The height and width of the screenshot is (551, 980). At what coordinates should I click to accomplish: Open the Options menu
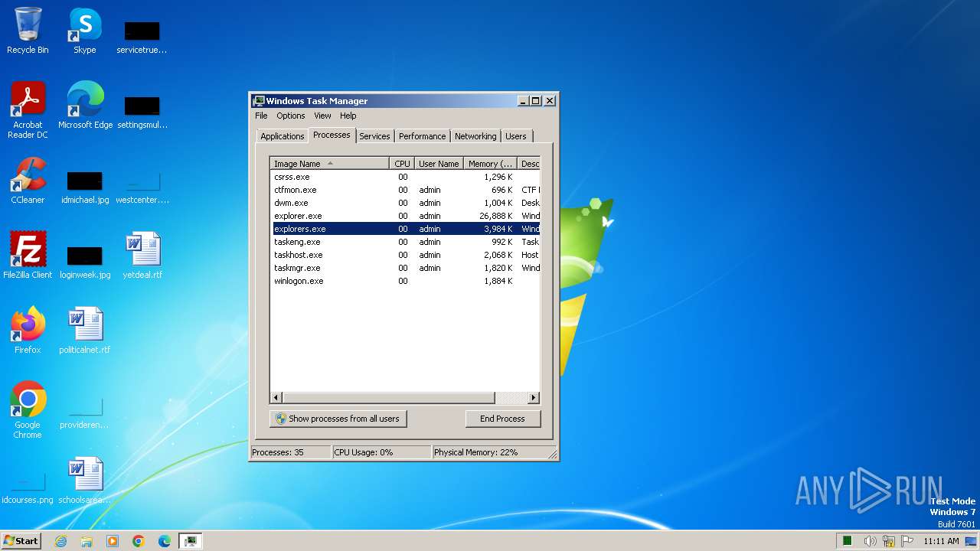tap(290, 116)
